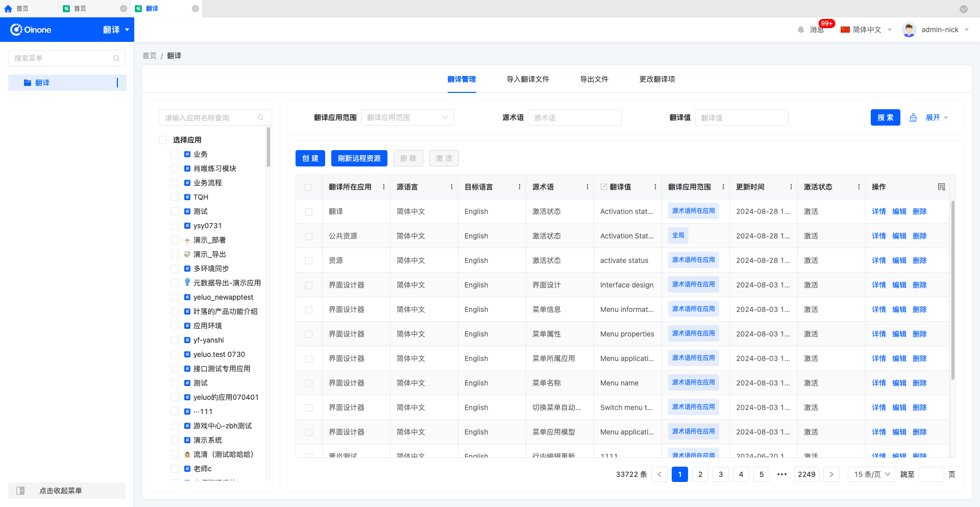The image size is (980, 507).
Task: Open the 翻译应用范围 dropdown filter
Action: click(x=407, y=117)
